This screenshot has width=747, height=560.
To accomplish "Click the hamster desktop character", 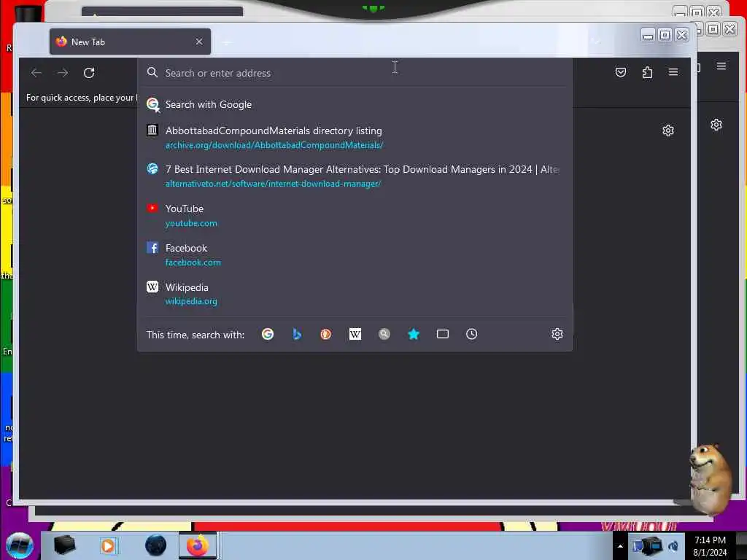I will [x=710, y=478].
